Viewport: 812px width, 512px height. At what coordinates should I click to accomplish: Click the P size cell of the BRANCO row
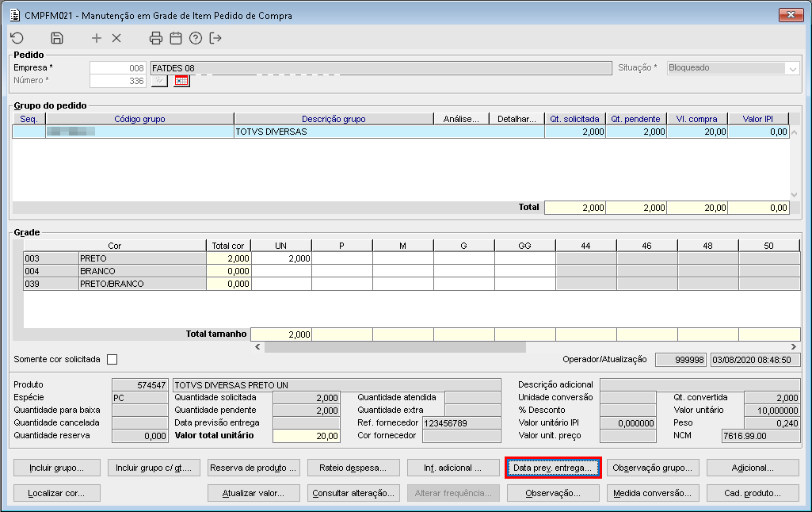[x=341, y=271]
